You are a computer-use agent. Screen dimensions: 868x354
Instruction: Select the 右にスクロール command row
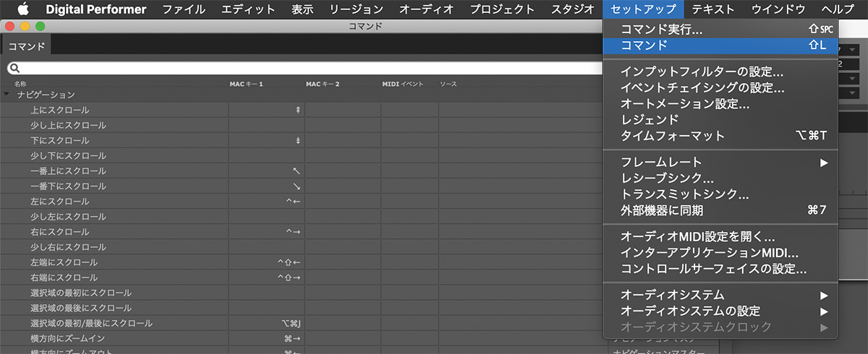(x=301, y=232)
